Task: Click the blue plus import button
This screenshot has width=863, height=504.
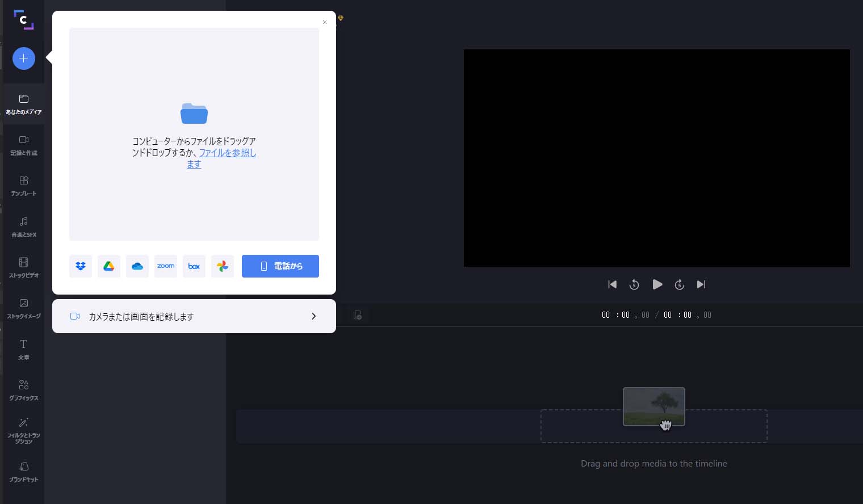Action: pos(23,58)
